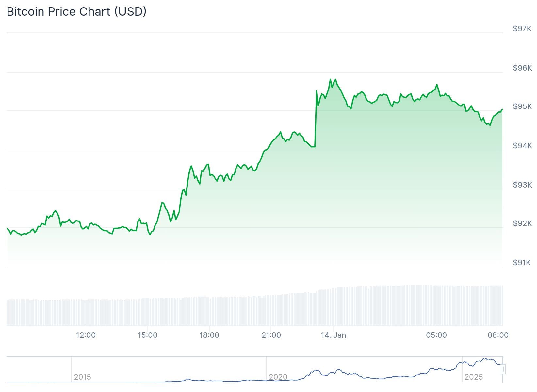537x392 pixels.
Task: Click the last price point on the line
Action: 502,109
